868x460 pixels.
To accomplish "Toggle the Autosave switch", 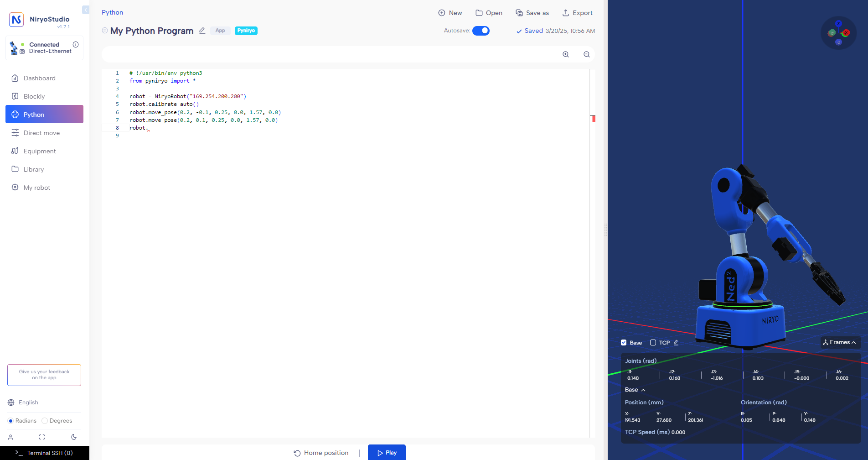I will (481, 31).
